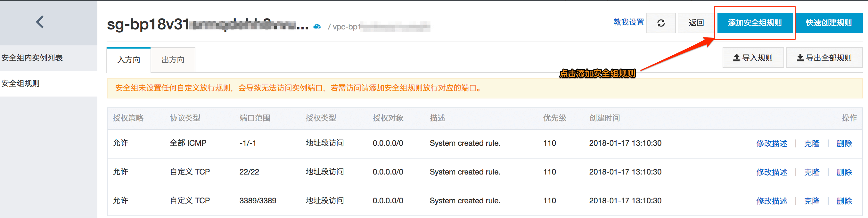Open the 教我设置 help link
This screenshot has width=868, height=218.
[628, 22]
